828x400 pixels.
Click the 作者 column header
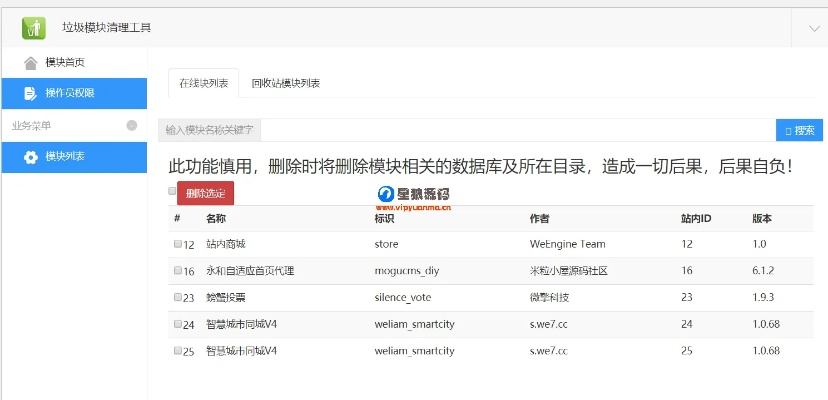pos(540,219)
